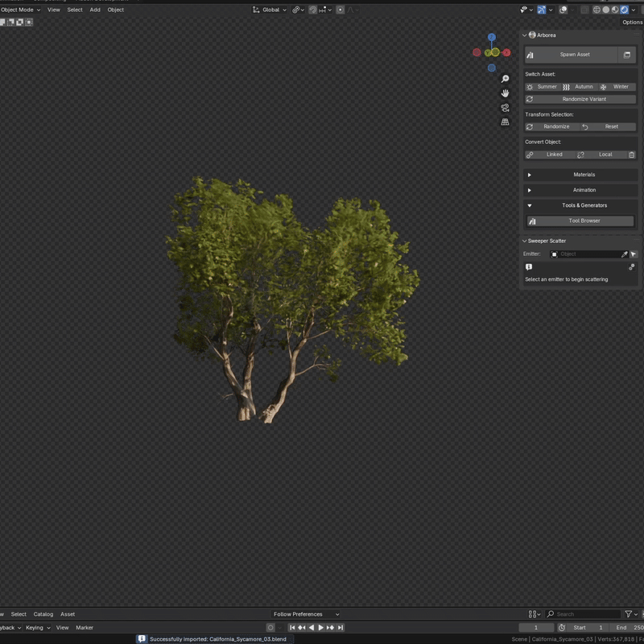Viewport: 644px width, 644px height.
Task: Toggle proportional editing
Action: click(340, 10)
